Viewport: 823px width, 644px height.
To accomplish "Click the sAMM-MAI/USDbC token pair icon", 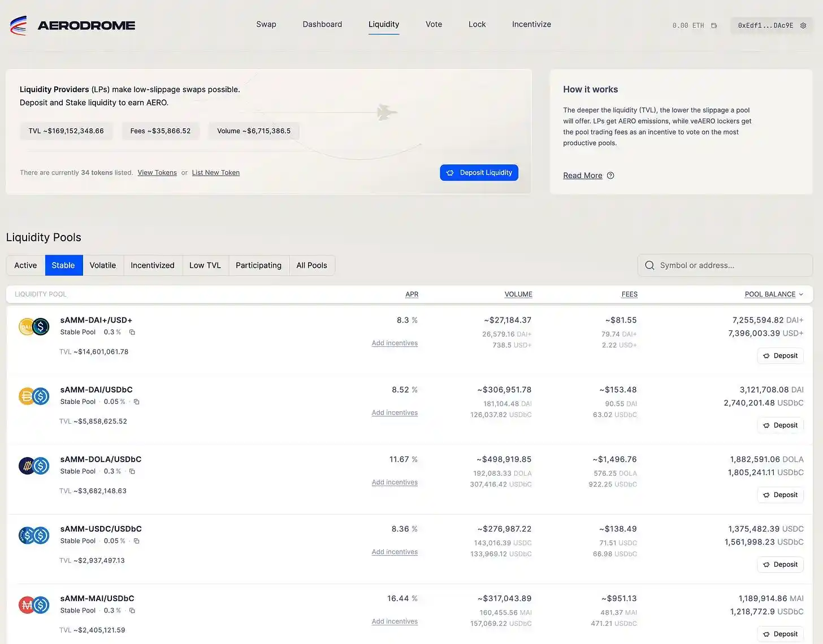I will pos(34,605).
